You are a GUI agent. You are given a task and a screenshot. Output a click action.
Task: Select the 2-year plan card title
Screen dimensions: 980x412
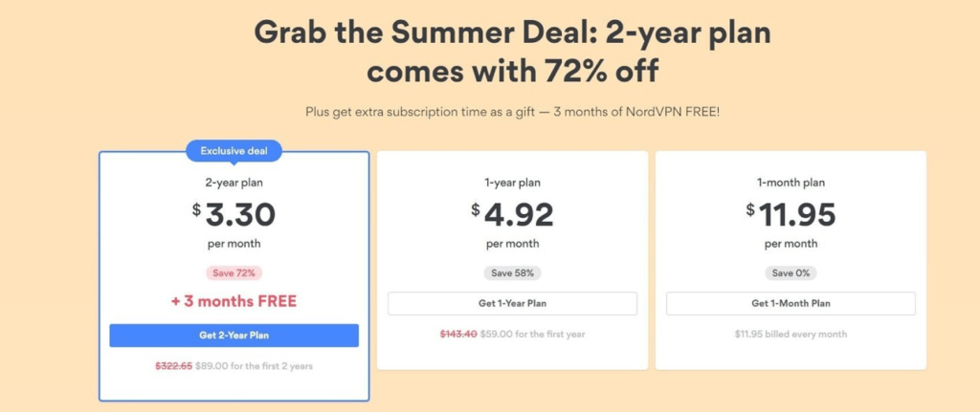(x=234, y=183)
